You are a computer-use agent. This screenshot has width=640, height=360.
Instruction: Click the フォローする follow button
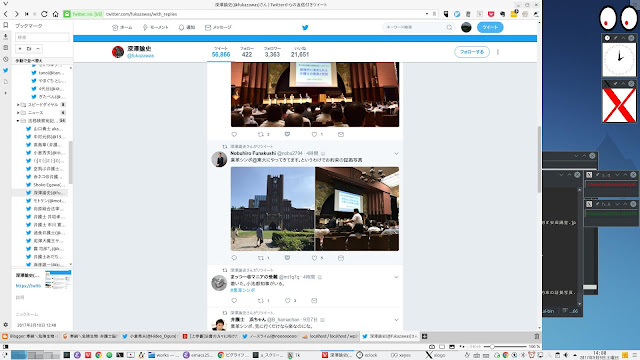[472, 52]
